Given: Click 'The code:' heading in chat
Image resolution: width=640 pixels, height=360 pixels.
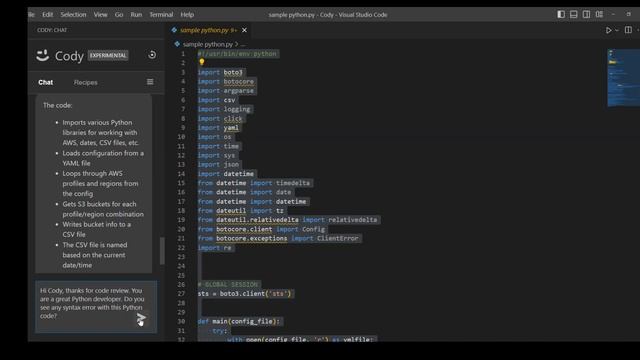Looking at the screenshot, I should 58,105.
